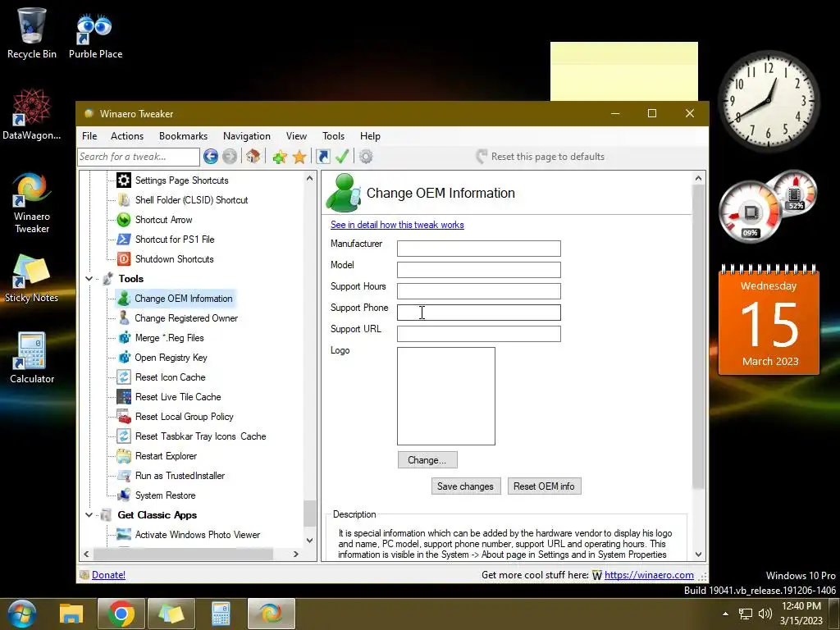Open Google Chrome from the taskbar
The width and height of the screenshot is (840, 630).
(x=121, y=614)
